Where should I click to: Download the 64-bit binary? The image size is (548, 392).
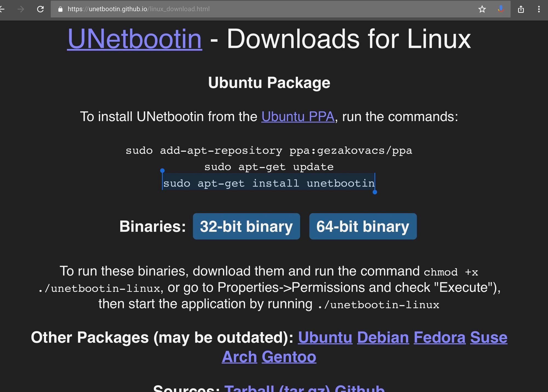pyautogui.click(x=363, y=226)
